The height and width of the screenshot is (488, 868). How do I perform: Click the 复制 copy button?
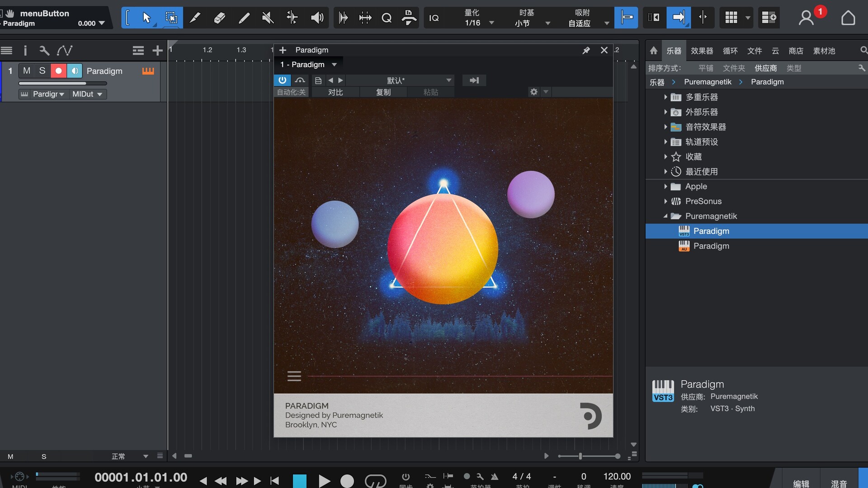[x=383, y=92]
